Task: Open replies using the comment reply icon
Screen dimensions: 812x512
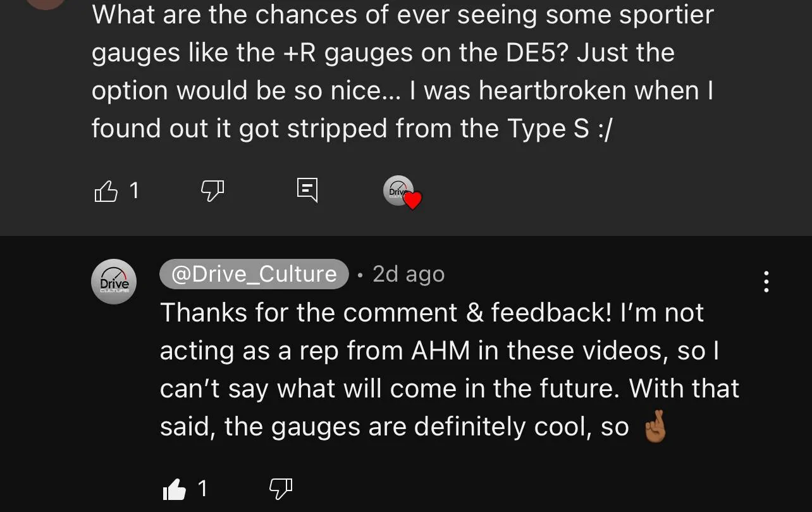Action: [x=307, y=190]
